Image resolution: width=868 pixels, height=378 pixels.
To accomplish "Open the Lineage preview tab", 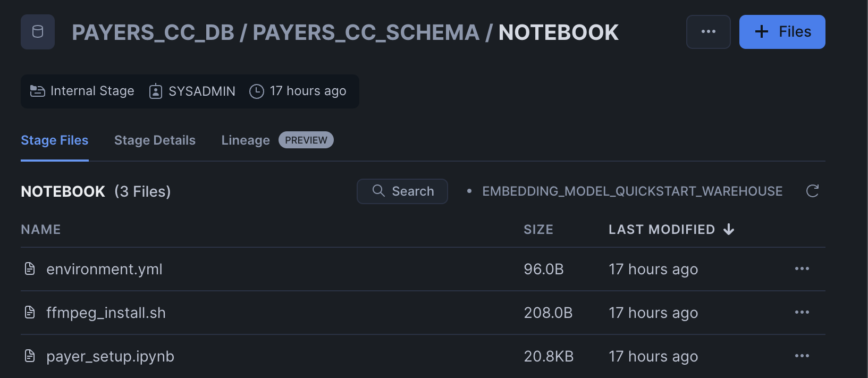I will tap(245, 140).
